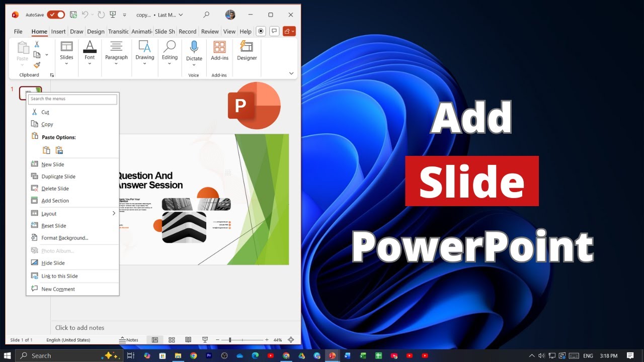Click the Copy icon in ribbon
644x362 pixels.
[37, 54]
